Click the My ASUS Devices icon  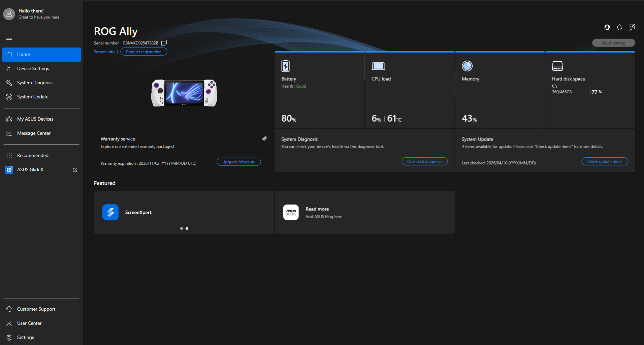9,119
